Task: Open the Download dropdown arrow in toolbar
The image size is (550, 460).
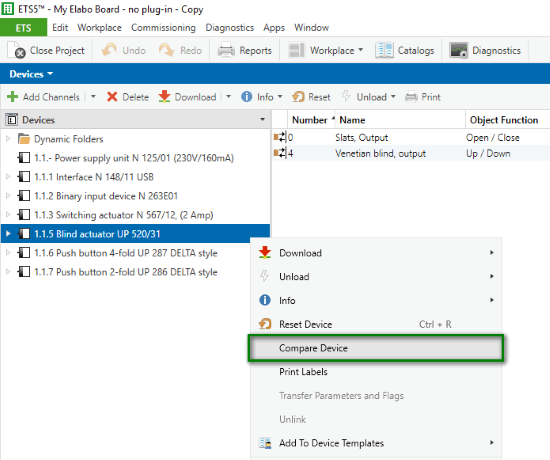Action: pyautogui.click(x=228, y=97)
